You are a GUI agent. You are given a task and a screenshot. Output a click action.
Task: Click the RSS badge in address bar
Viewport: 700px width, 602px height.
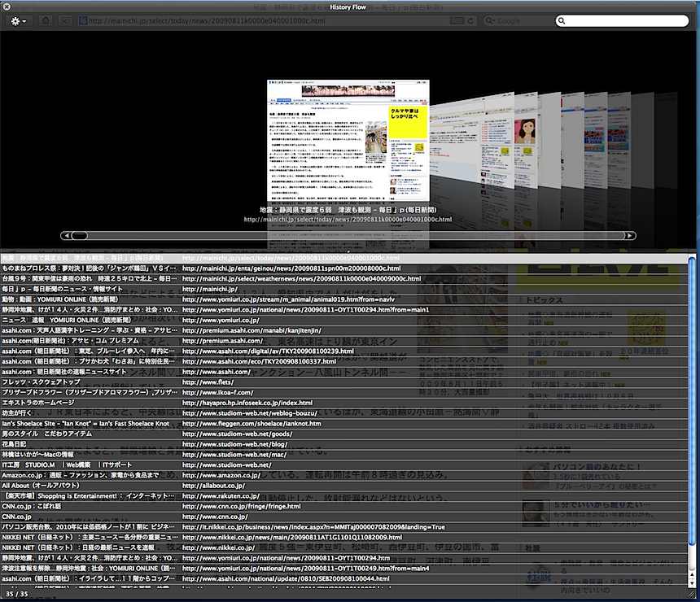pos(457,21)
